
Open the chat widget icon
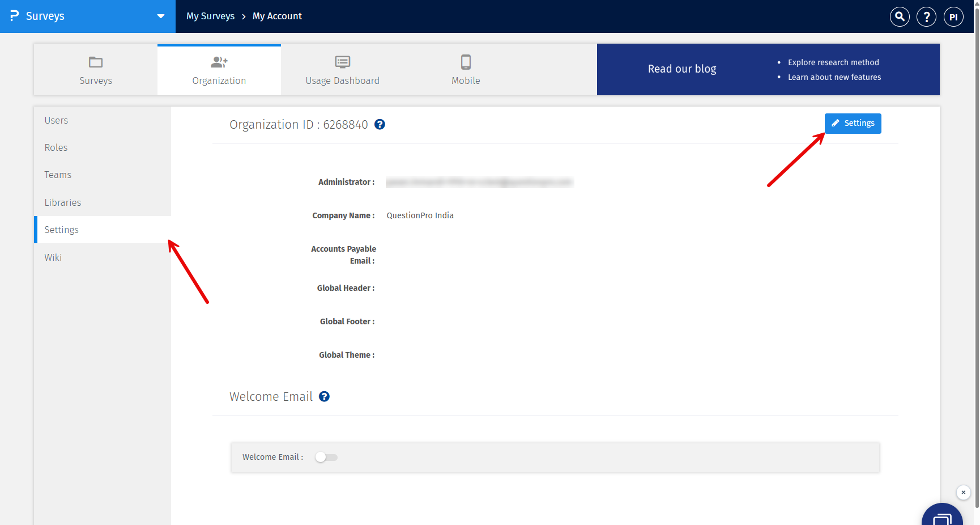[942, 515]
